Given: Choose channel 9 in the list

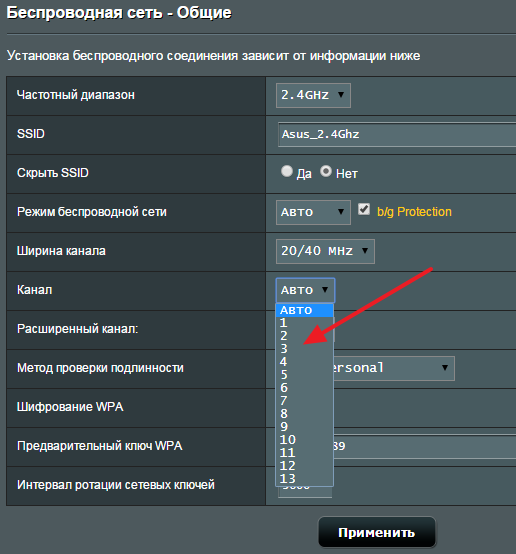Looking at the screenshot, I should [304, 427].
